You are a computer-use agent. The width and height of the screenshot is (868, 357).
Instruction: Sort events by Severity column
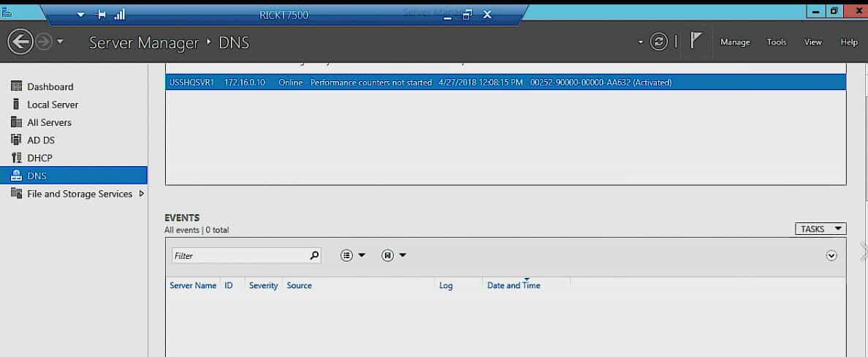[263, 285]
